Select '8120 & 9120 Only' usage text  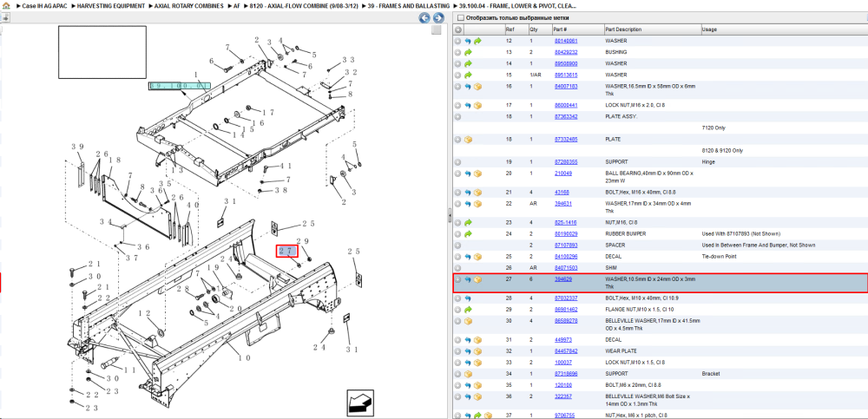(x=722, y=151)
